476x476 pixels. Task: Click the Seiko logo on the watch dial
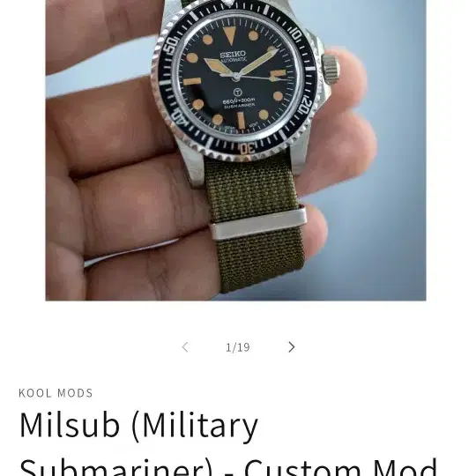pos(233,55)
